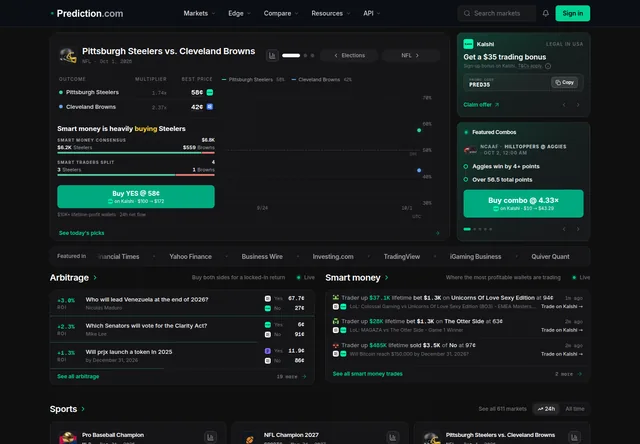Click the NCAAF team icon in Featured Combos
Screen dimensions: 640x444
coord(470,150)
